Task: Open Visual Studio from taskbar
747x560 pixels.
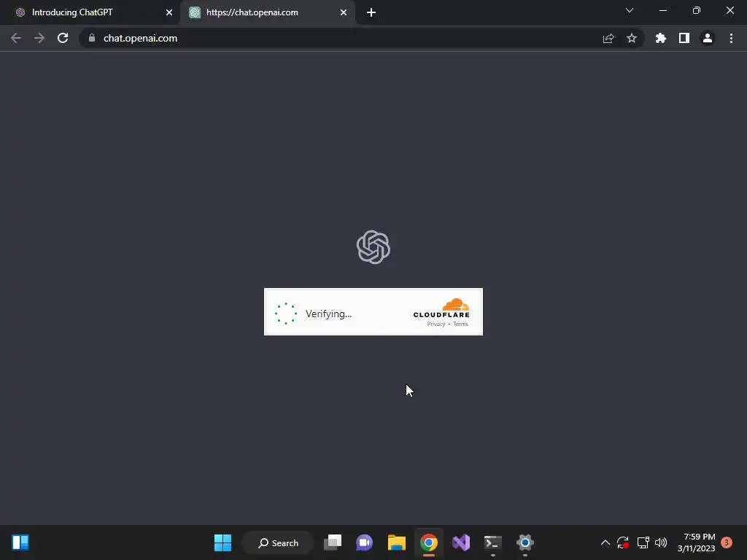Action: (461, 542)
